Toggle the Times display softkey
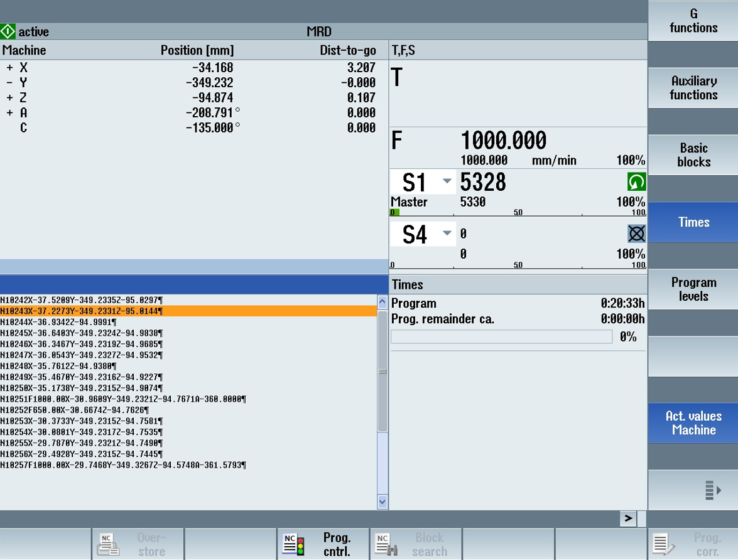 (x=693, y=222)
